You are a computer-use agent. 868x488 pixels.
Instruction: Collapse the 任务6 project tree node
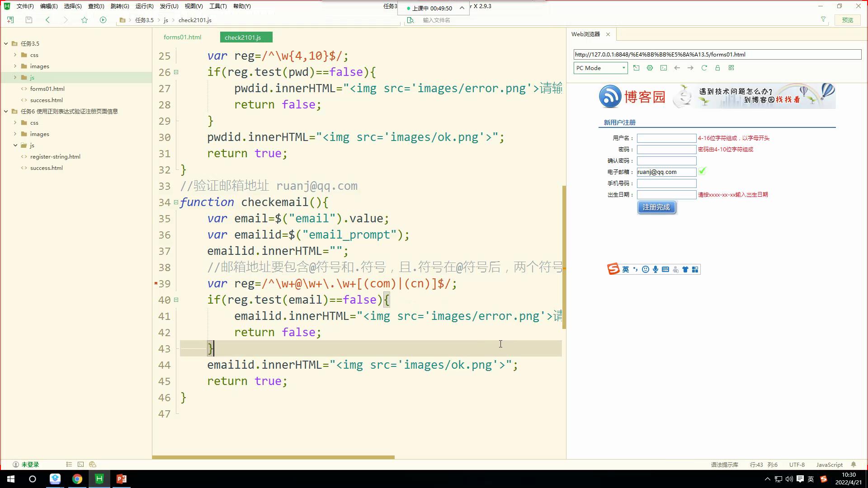(x=6, y=111)
